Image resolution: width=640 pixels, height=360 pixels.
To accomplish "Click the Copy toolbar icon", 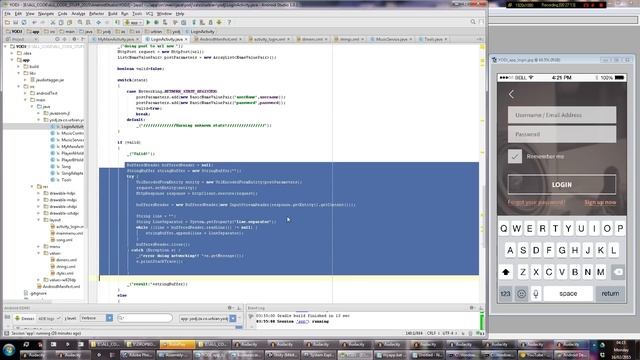I will [x=61, y=22].
